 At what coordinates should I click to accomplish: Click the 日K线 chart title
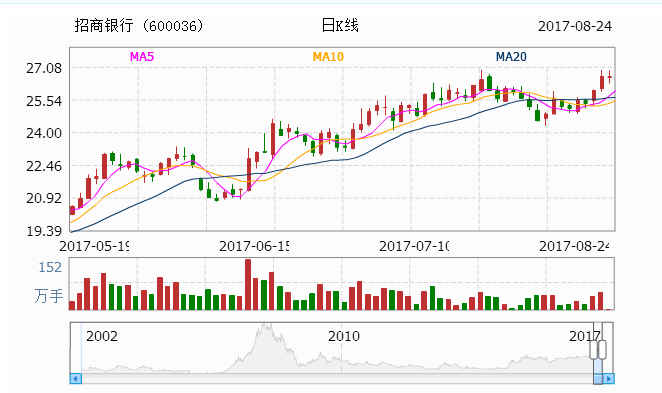pyautogui.click(x=340, y=25)
